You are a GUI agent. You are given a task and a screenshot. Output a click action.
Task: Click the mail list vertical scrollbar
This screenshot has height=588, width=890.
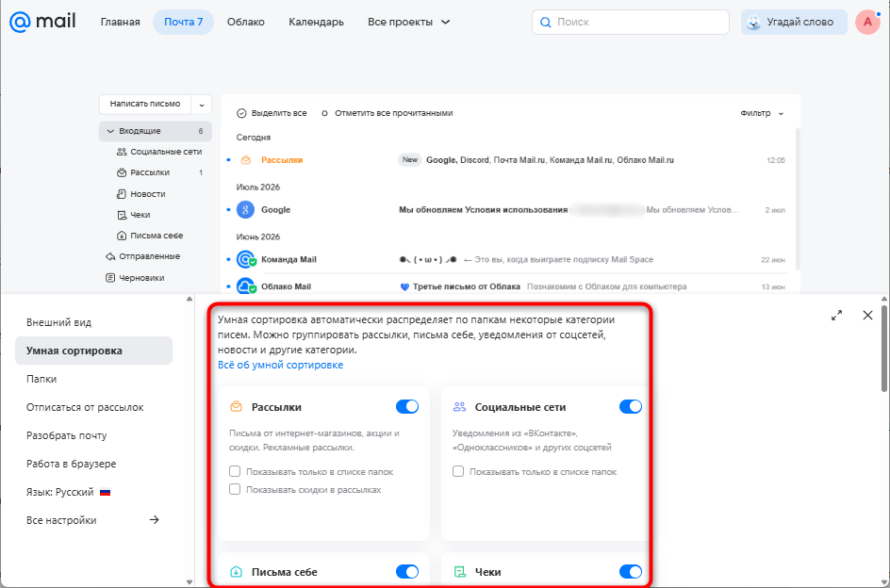tap(798, 199)
